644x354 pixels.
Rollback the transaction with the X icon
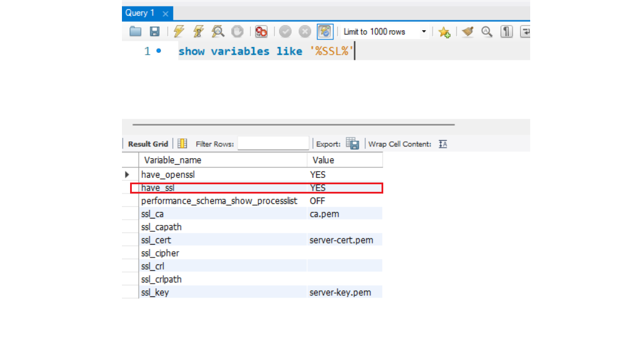click(305, 31)
